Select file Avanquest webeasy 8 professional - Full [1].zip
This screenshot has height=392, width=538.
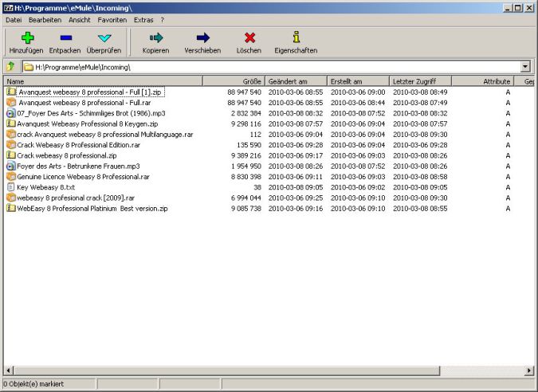pos(89,92)
